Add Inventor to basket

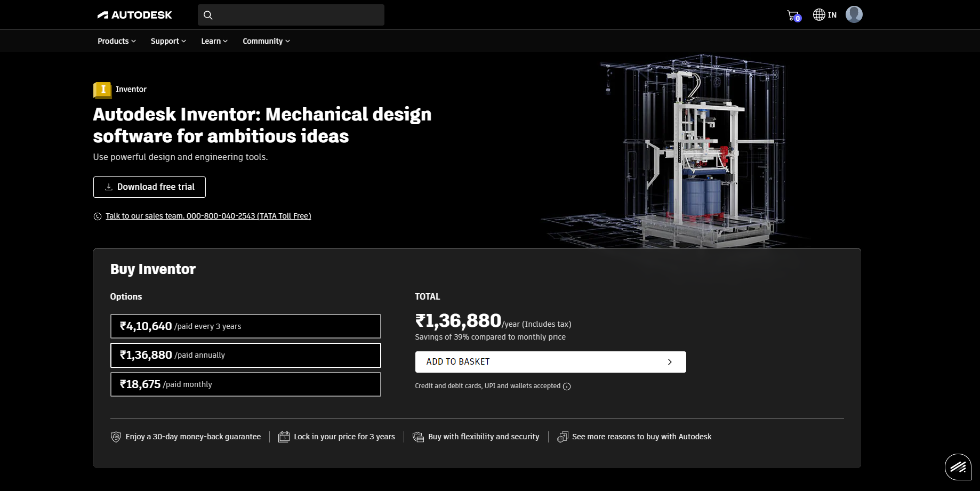pyautogui.click(x=551, y=362)
